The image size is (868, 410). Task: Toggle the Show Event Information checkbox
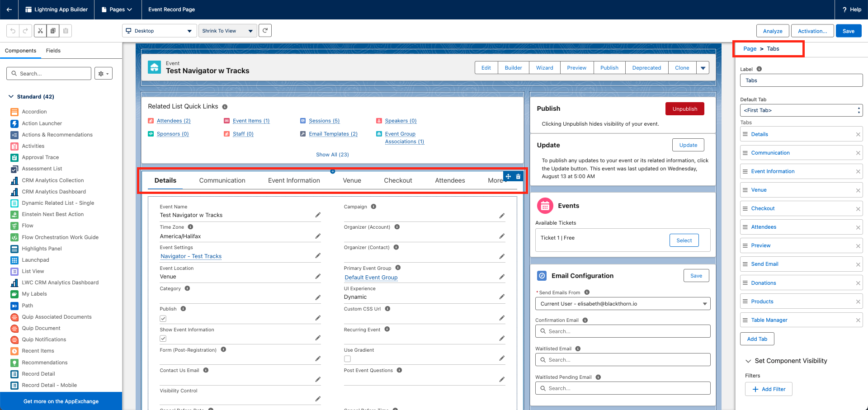tap(163, 339)
